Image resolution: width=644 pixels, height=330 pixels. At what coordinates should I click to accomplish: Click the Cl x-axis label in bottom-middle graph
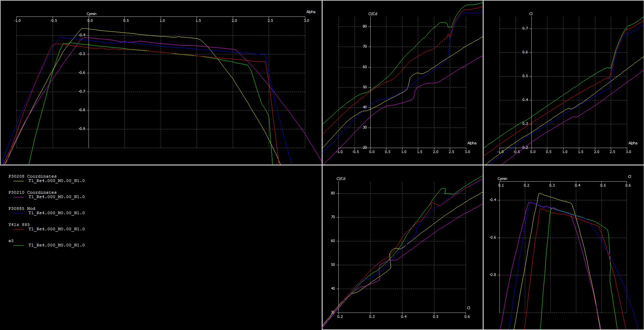coord(469,308)
